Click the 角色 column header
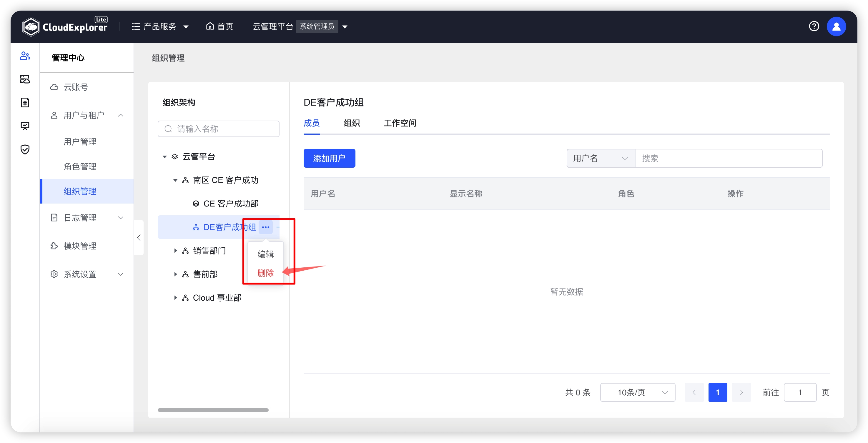 (x=626, y=193)
